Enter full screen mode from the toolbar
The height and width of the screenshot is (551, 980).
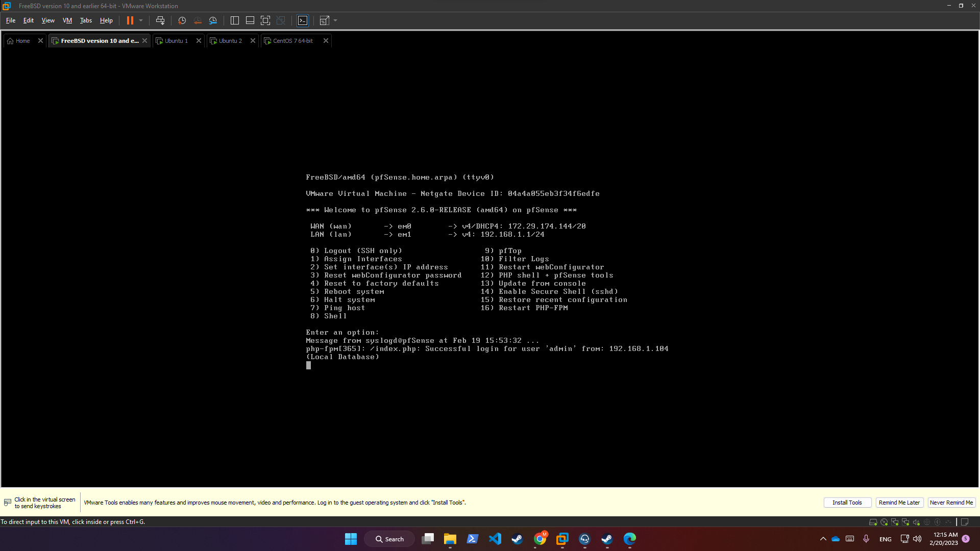click(265, 20)
